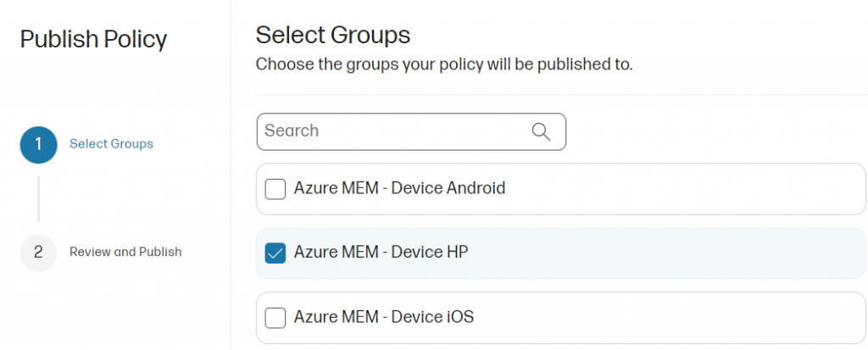
Task: Select the "Azure MEM - Device HP" group name
Action: [381, 253]
